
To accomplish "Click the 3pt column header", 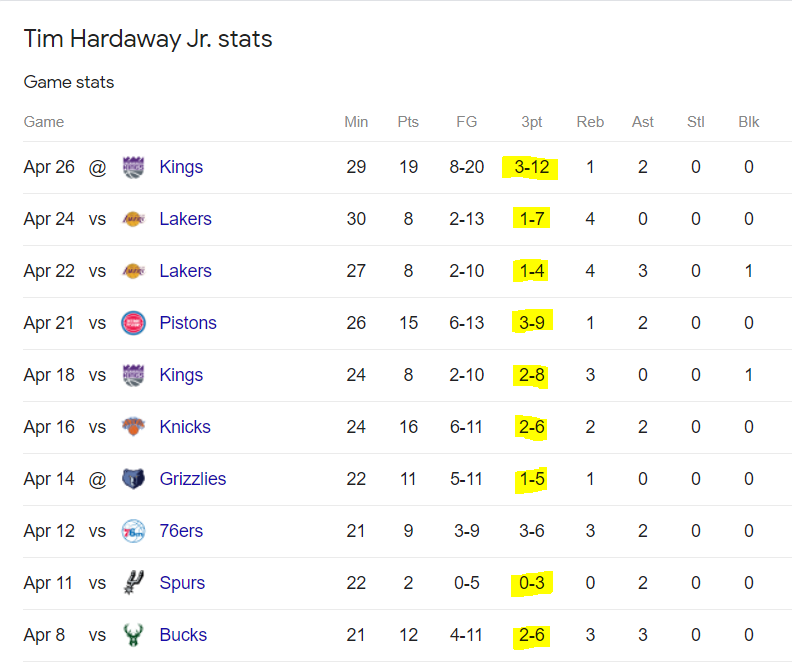I will (x=531, y=122).
